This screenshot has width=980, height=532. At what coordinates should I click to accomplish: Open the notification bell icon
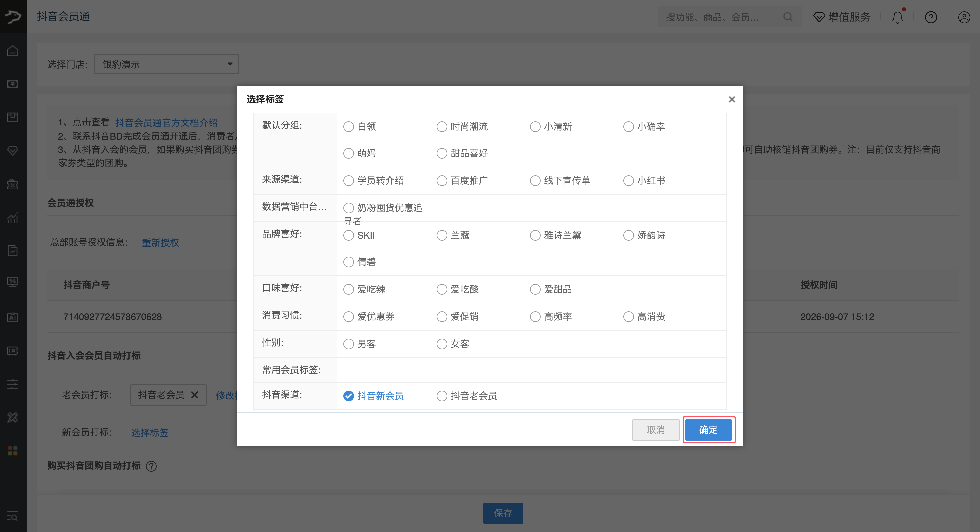pos(898,17)
